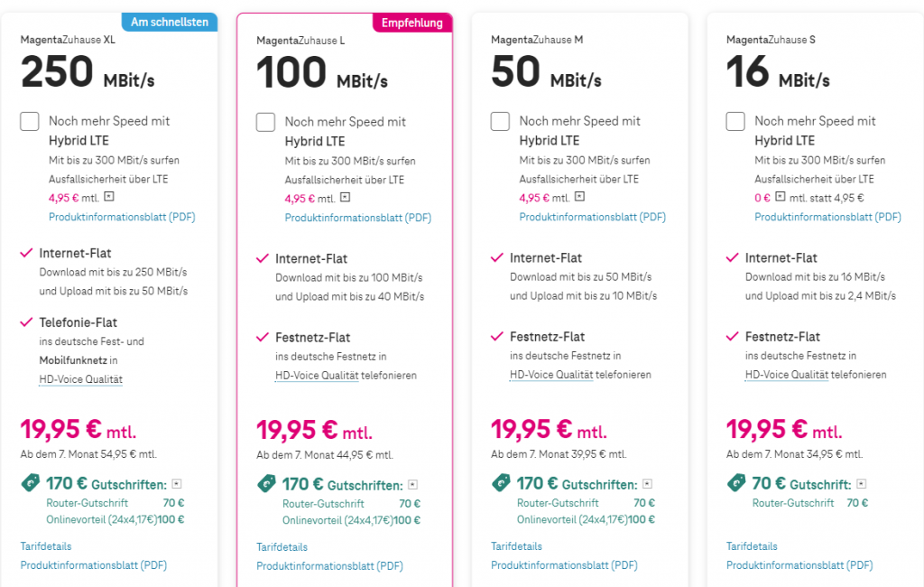Screen dimensions: 924x587
Task: Open Gutschriften info icon for MagentaZuhause L
Action: pyautogui.click(x=412, y=484)
